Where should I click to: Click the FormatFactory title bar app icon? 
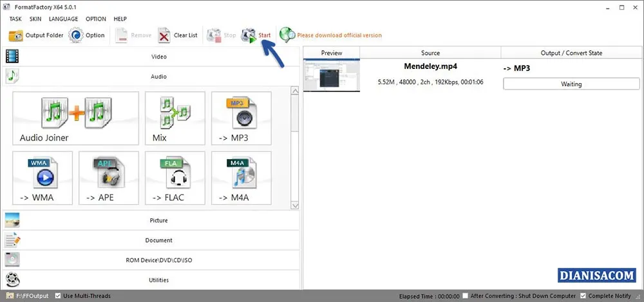click(x=6, y=7)
